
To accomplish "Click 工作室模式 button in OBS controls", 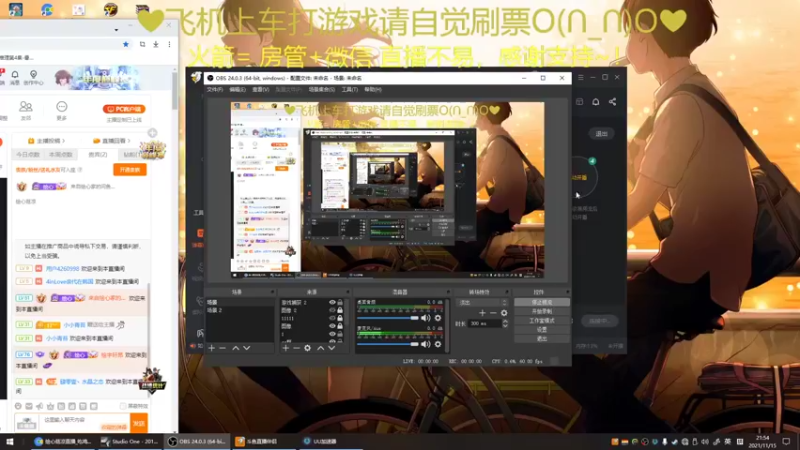I will tap(542, 320).
